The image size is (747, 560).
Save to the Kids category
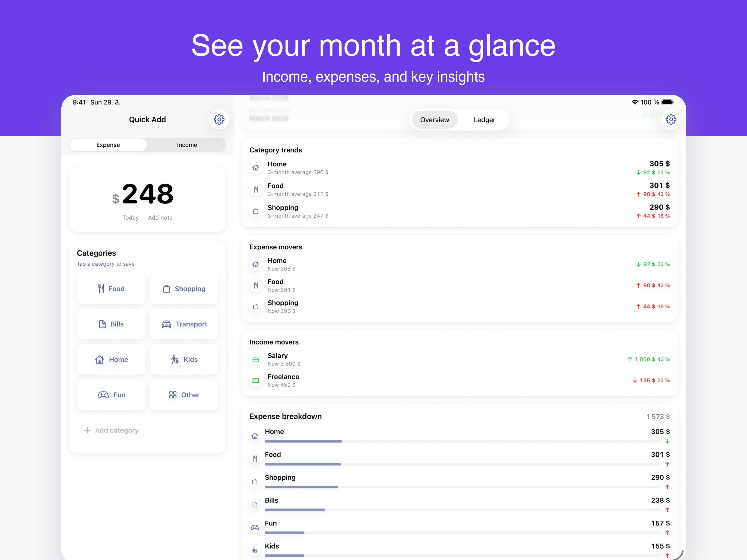point(184,359)
